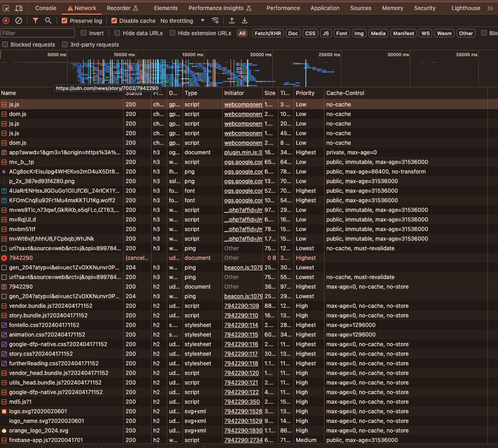This screenshot has height=448, width=498.
Task: Open the Lighthouse tab
Action: pos(466,8)
